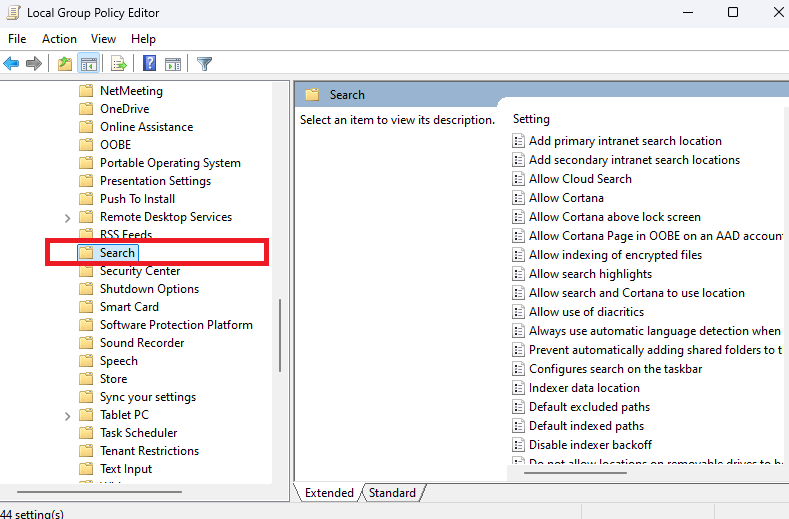Click the Export List toolbar icon

coord(119,64)
